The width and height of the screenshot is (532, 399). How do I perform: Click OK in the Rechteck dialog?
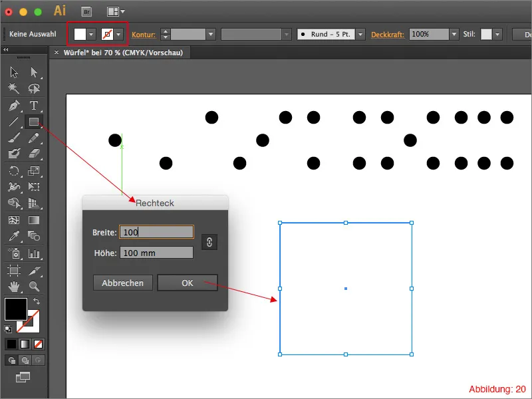coord(188,283)
